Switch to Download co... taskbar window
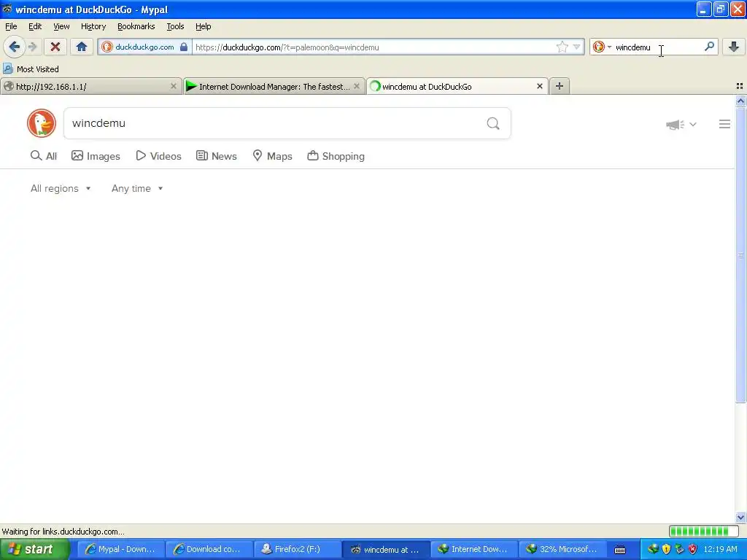The height and width of the screenshot is (560, 747). 209,549
